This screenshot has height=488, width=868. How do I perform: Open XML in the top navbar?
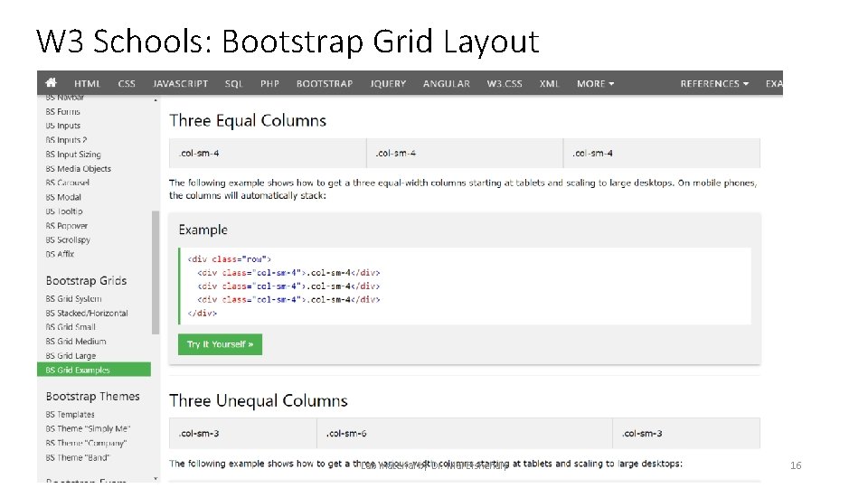coord(549,83)
